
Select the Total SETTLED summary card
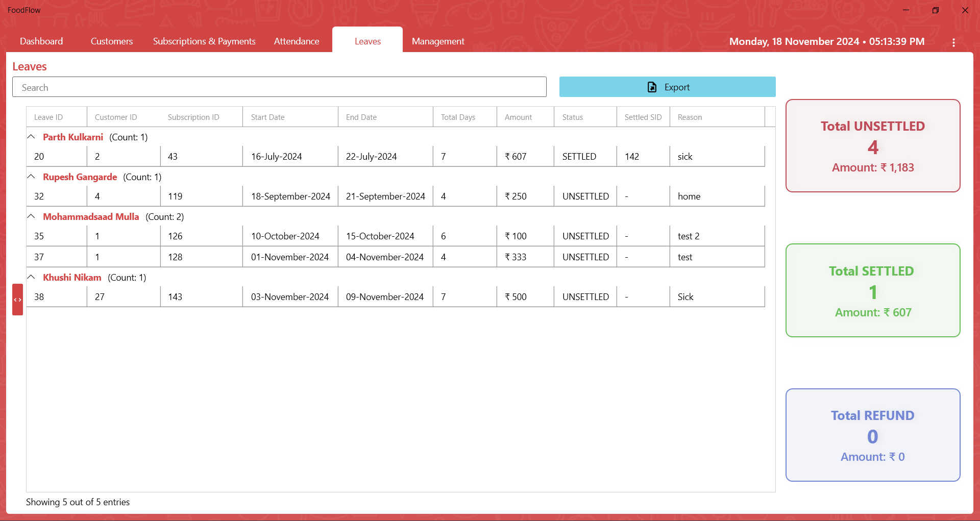click(873, 290)
